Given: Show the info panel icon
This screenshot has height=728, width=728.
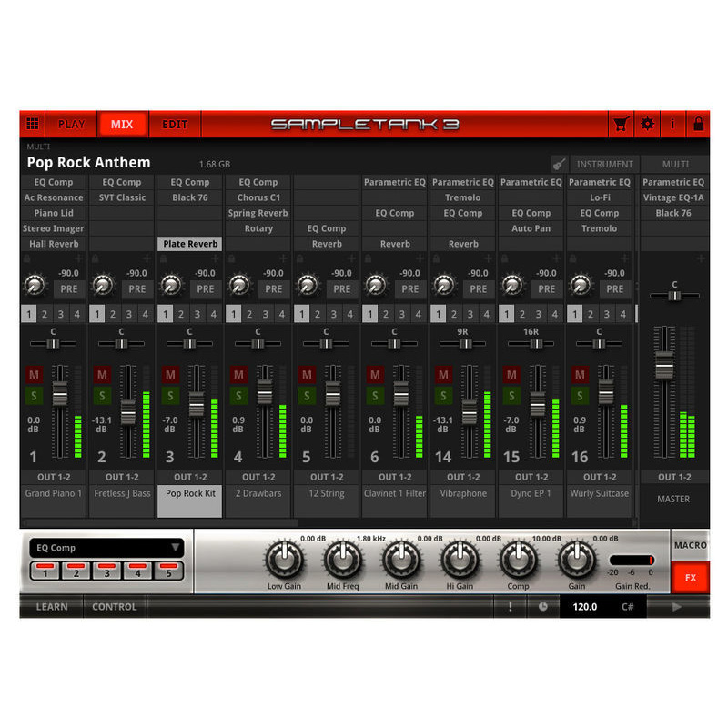Looking at the screenshot, I should click(672, 124).
